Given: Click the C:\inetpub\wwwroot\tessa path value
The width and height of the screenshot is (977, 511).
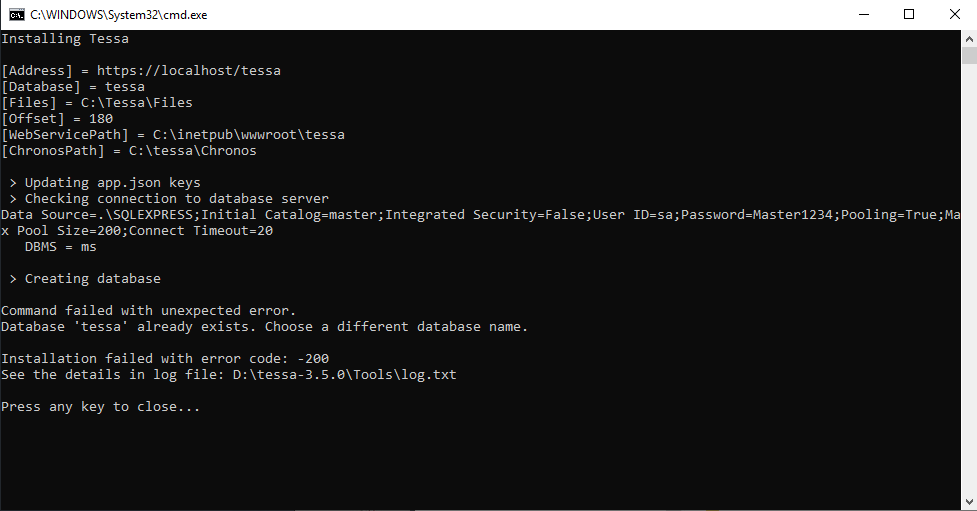Looking at the screenshot, I should 249,135.
